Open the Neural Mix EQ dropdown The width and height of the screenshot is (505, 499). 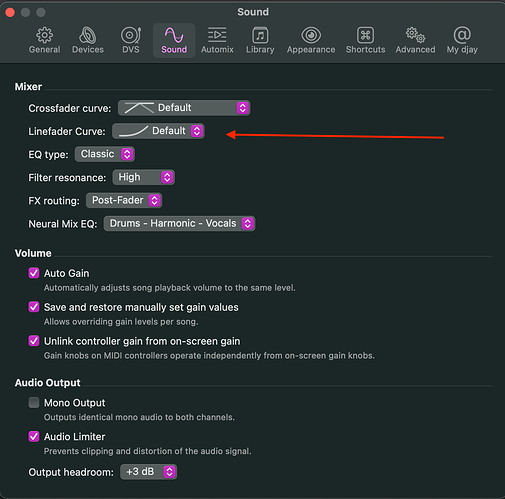(x=179, y=223)
